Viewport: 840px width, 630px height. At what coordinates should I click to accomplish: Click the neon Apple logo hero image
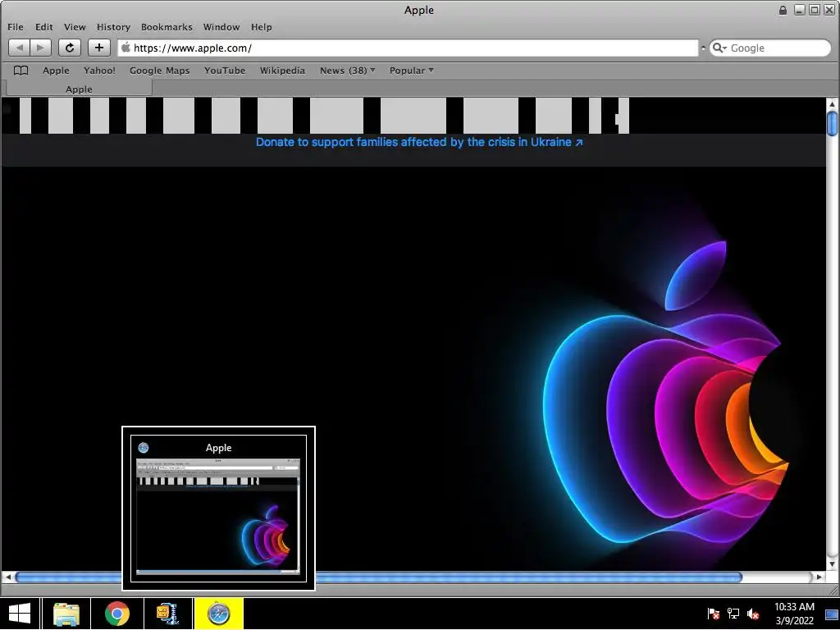665,391
